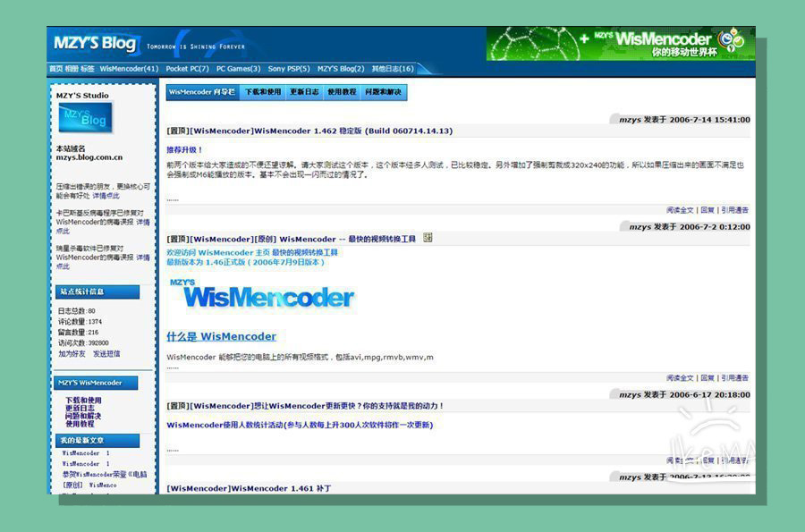
Task: Select the WisMencoder 向导栏 tab
Action: coord(202,92)
